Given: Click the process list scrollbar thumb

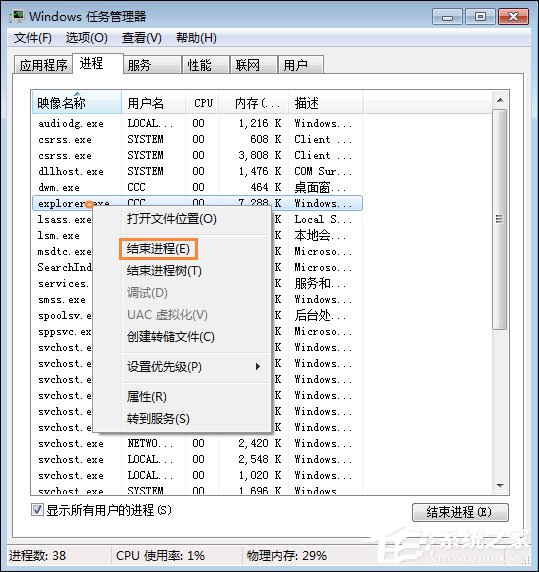Looking at the screenshot, I should click(x=500, y=219).
